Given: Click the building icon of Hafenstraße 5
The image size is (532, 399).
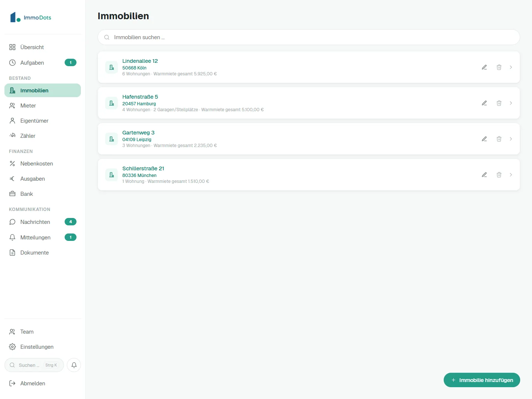Looking at the screenshot, I should coord(112,103).
